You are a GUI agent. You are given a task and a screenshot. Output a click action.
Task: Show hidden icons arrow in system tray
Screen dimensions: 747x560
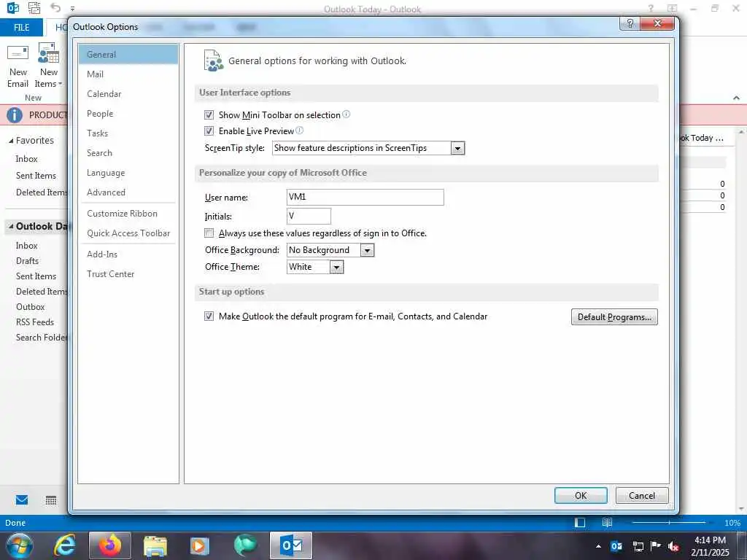click(x=598, y=546)
